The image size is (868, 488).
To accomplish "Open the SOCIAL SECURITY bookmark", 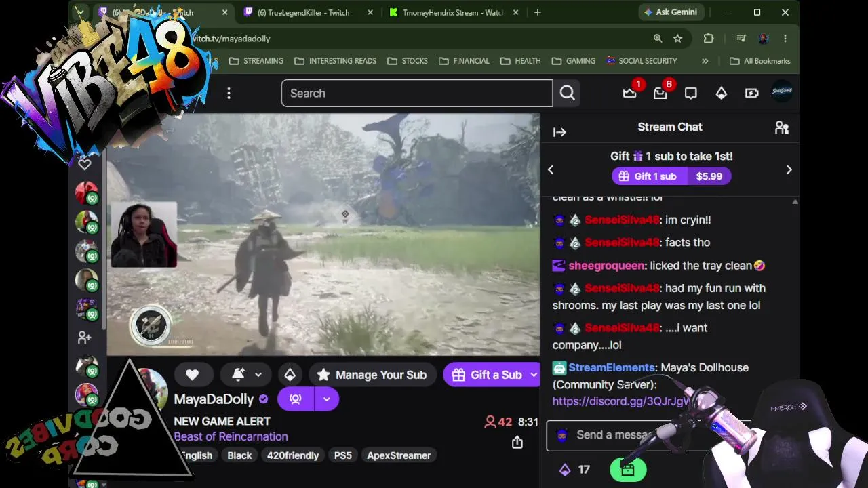I will 642,61.
